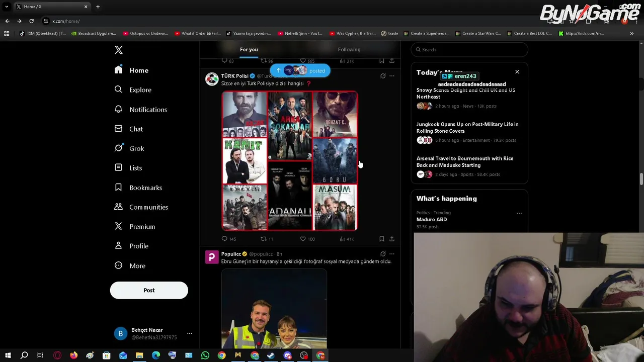Open 'Octopus vs Underw...' bookmark
This screenshot has height=362, width=644.
[145, 34]
